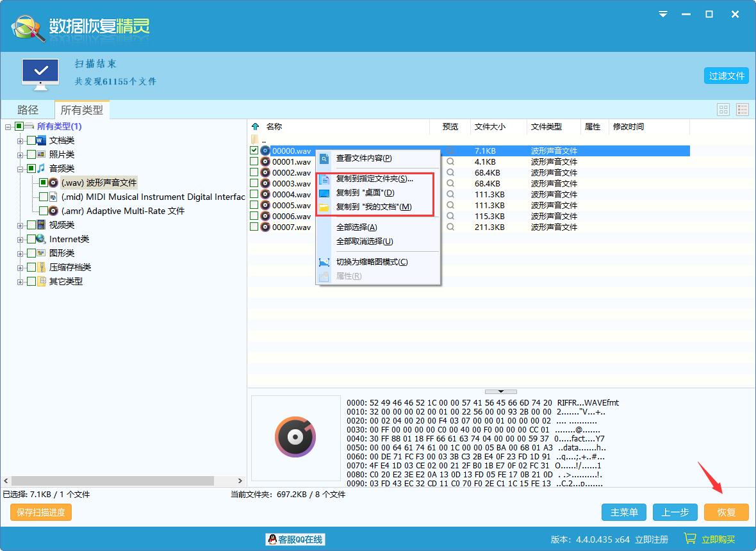This screenshot has width=756, height=551.
Task: Choose 切换为缩略图模式(C) menu item
Action: [x=378, y=262]
